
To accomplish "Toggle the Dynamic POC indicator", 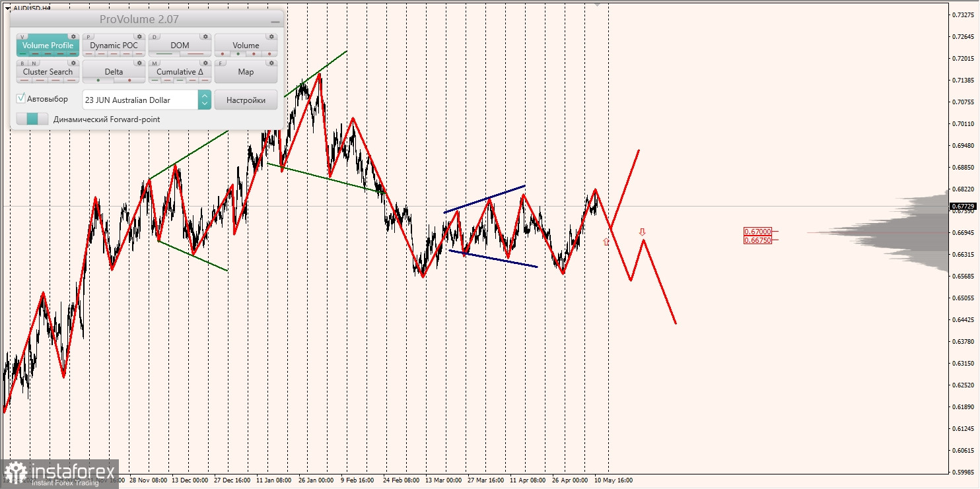I will (114, 46).
